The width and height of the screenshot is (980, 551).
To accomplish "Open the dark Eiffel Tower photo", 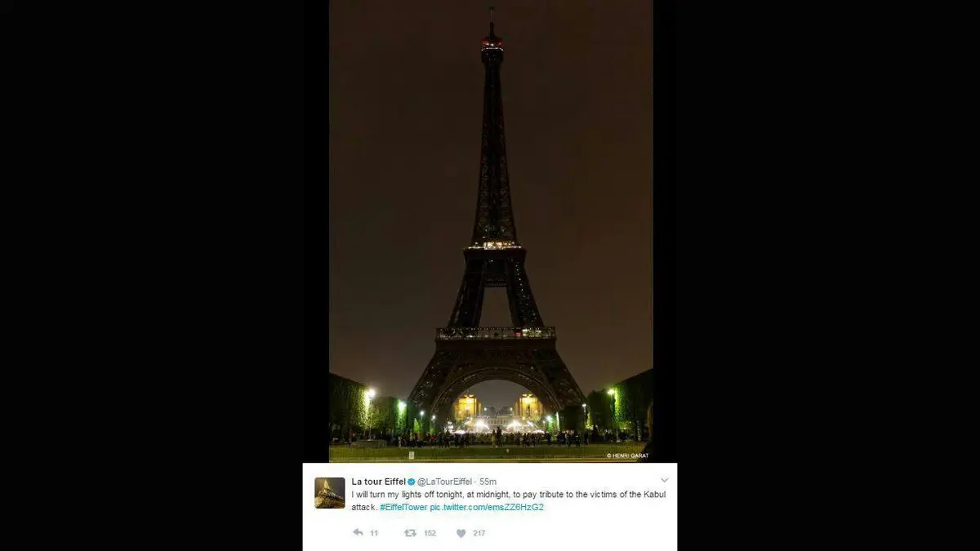I will (x=491, y=231).
